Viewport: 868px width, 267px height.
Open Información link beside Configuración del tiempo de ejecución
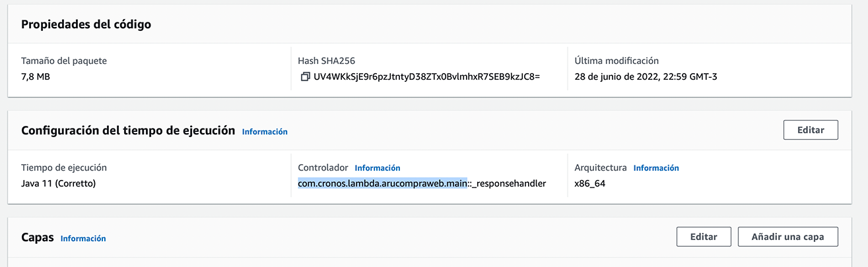point(265,132)
